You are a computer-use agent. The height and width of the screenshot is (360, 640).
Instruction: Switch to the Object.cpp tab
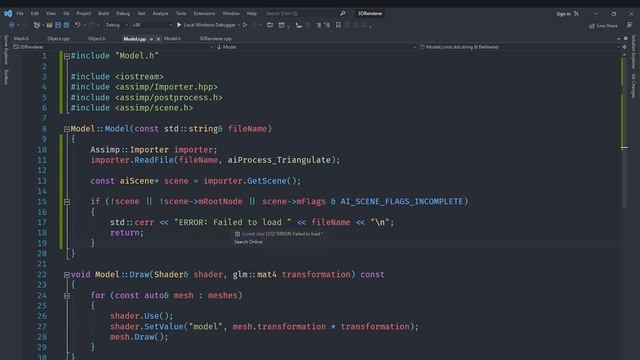point(58,39)
